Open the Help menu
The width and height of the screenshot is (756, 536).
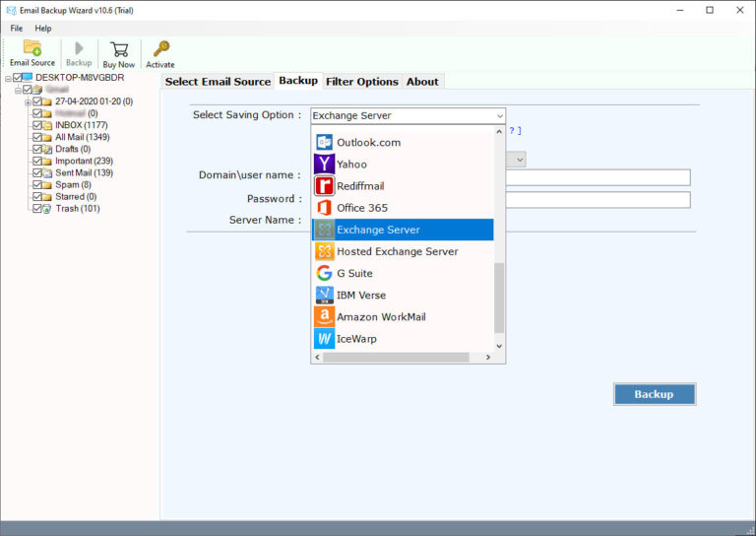point(43,28)
